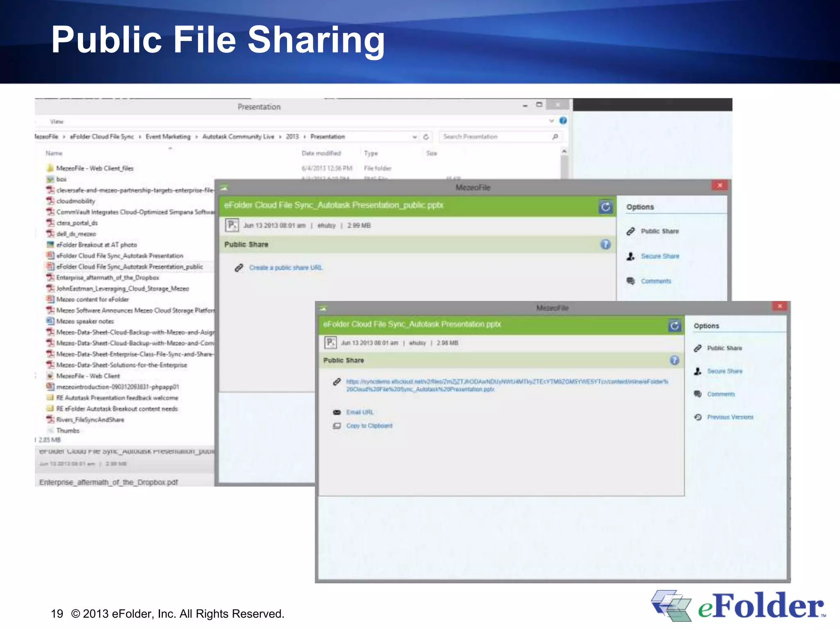Screen dimensions: 840x630
Task: Click the refresh icon in the lower MezeoFile dialog header
Action: pos(674,326)
